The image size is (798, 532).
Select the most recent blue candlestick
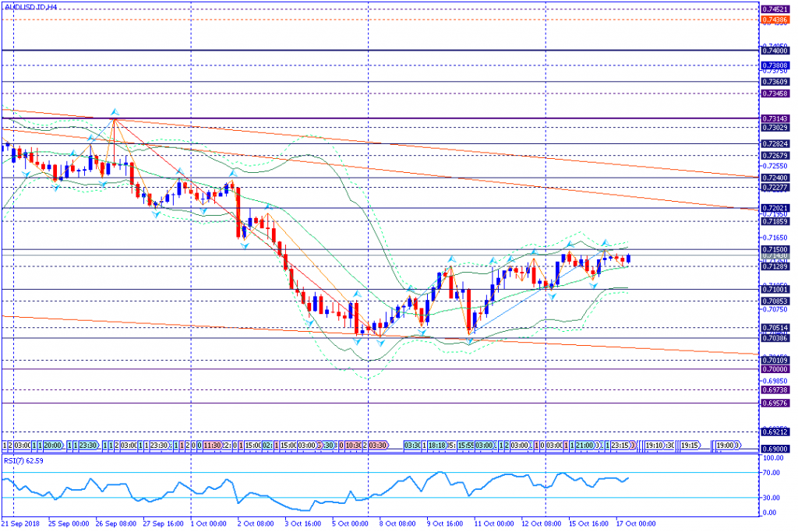[x=629, y=258]
